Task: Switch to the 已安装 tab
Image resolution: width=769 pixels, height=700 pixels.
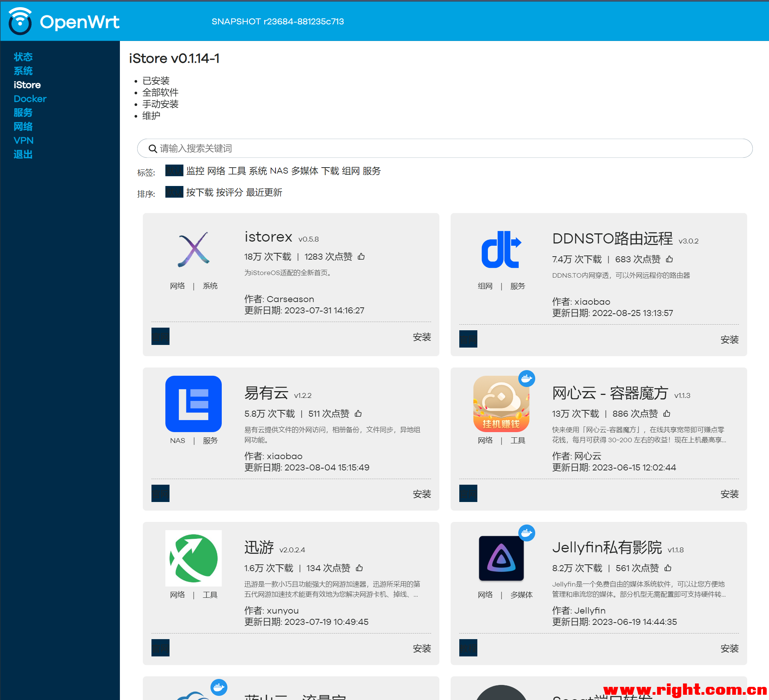Action: click(156, 81)
